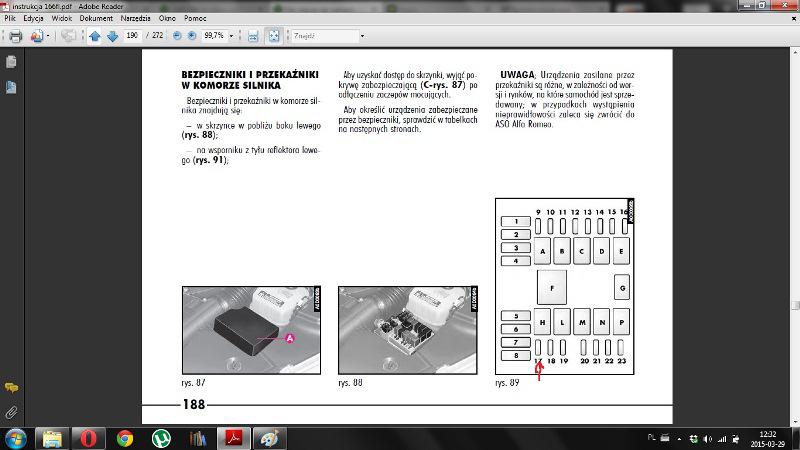Image resolution: width=800 pixels, height=450 pixels.
Task: Open Windows Explorer from taskbar
Action: click(52, 439)
